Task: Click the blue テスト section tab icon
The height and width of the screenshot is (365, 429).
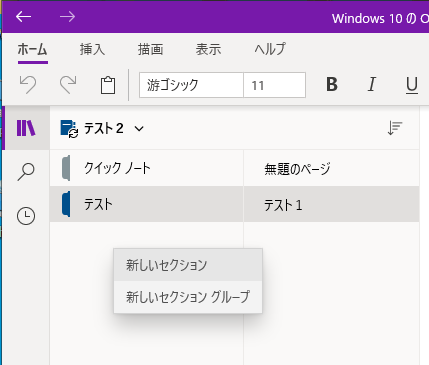Action: pos(66,204)
